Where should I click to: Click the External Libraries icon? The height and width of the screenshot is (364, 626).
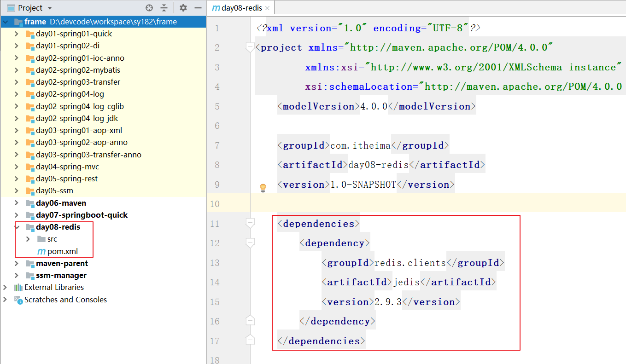pyautogui.click(x=18, y=287)
